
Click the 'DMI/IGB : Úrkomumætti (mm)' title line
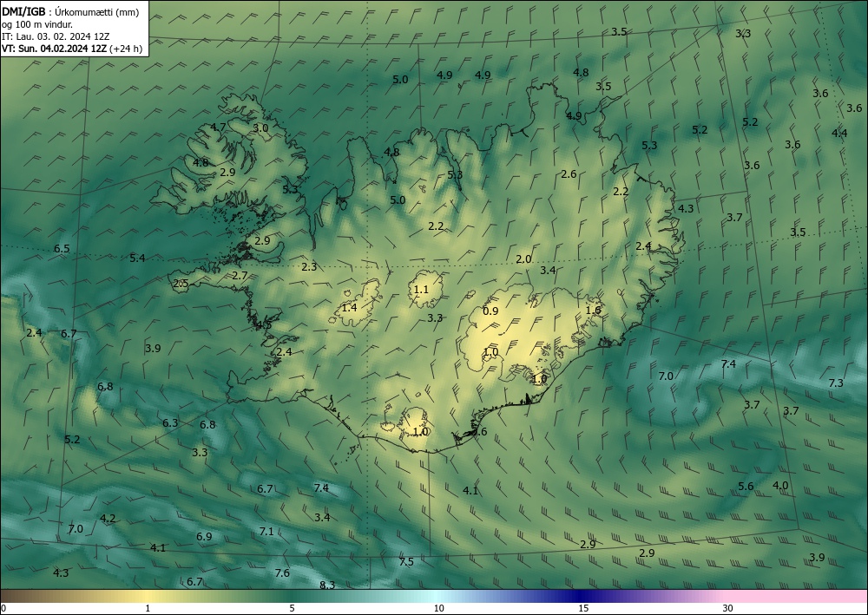(x=70, y=12)
